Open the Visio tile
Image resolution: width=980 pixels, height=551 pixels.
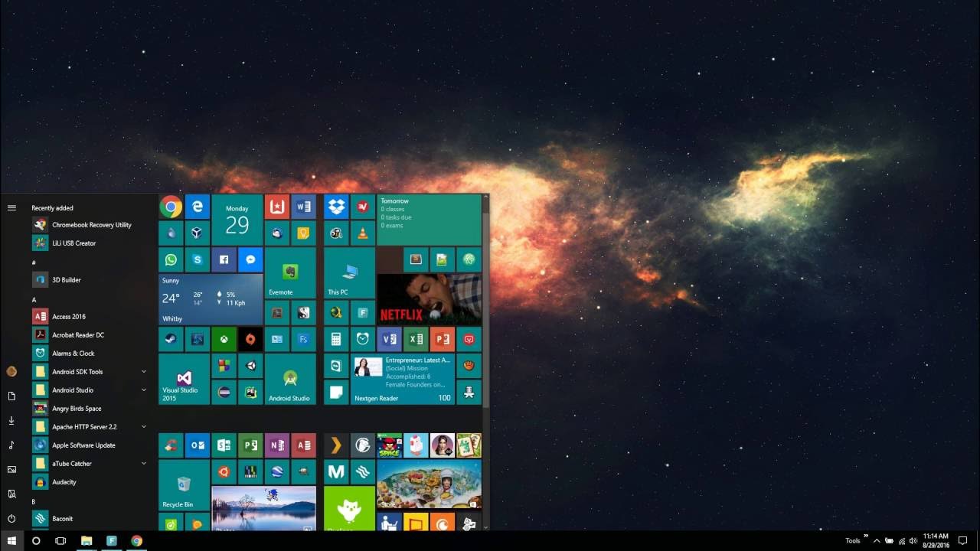(x=389, y=339)
